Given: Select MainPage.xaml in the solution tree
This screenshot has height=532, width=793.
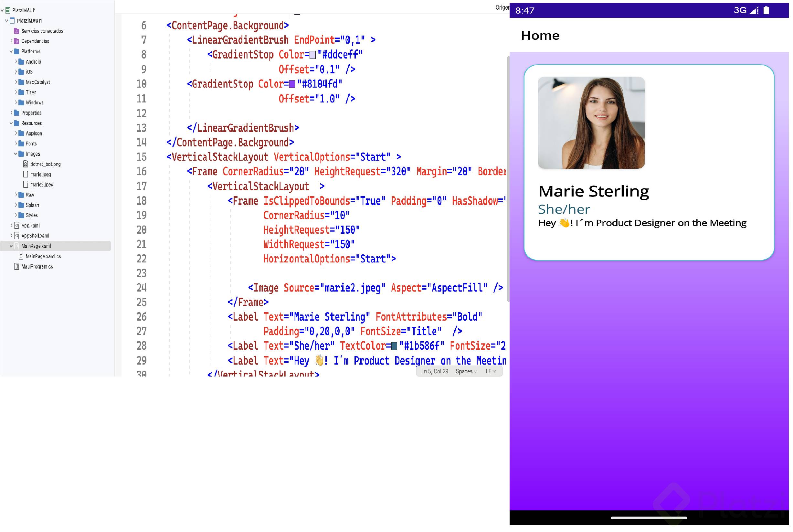Looking at the screenshot, I should coord(36,246).
